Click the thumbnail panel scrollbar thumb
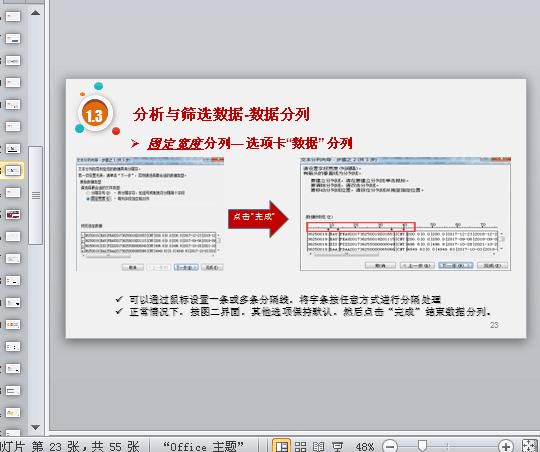540x452 pixels. [x=36, y=195]
